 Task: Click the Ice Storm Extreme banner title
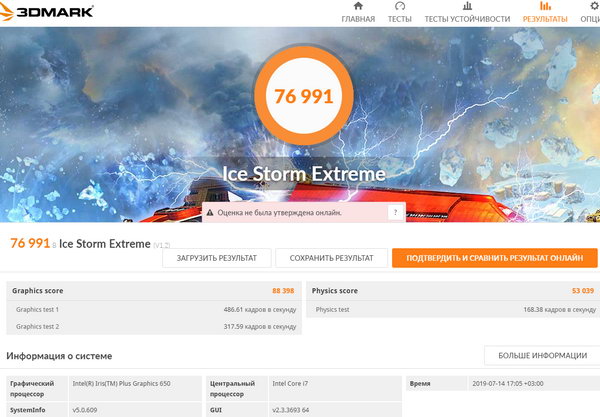(304, 174)
